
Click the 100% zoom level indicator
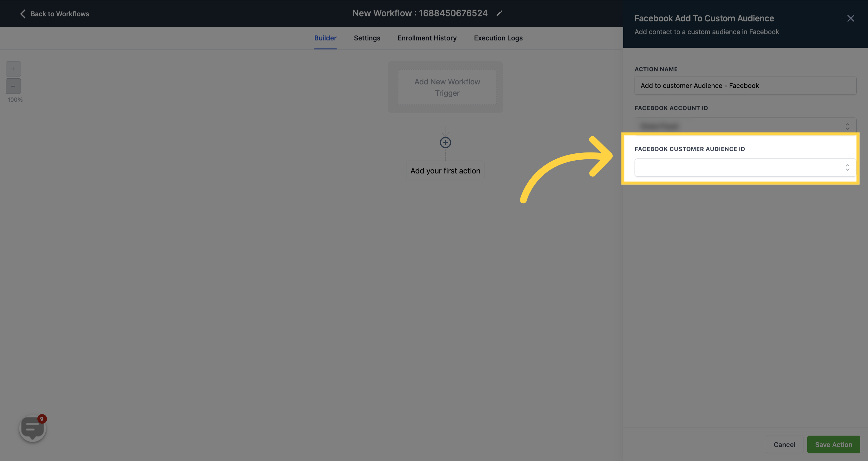click(15, 100)
